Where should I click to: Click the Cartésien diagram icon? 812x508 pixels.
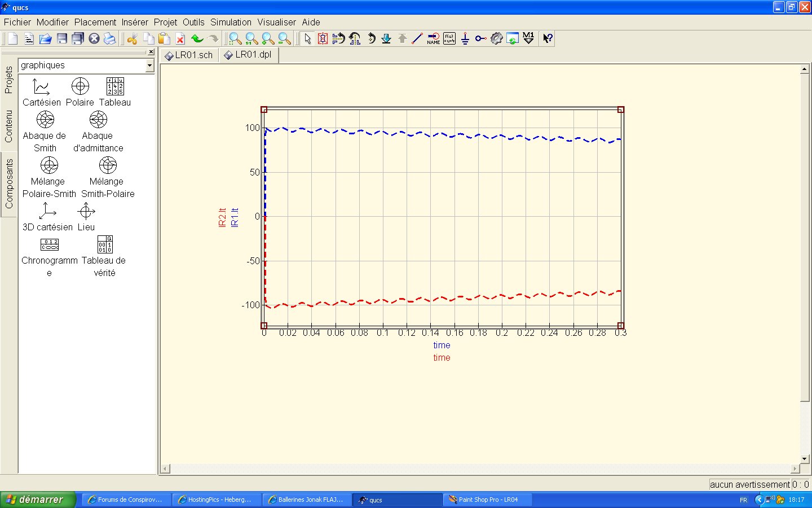click(41, 87)
